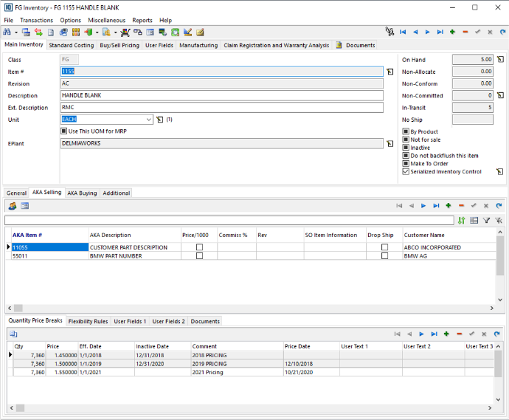
Task: Click the filter funnel icon above AKA grid
Action: click(x=486, y=220)
